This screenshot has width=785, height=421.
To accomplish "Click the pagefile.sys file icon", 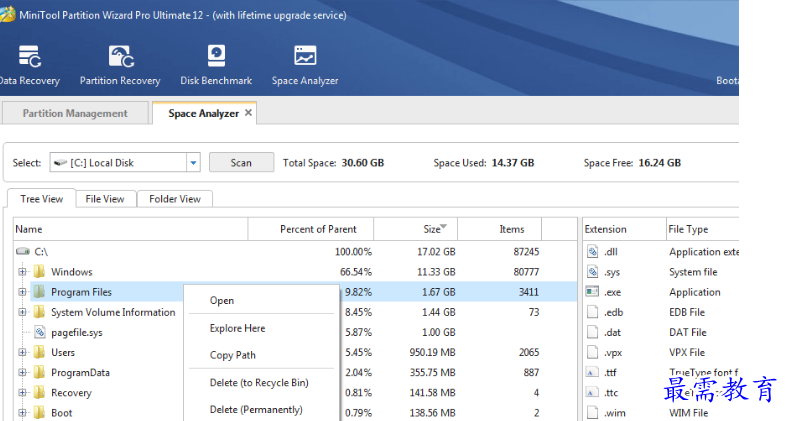I will 40,332.
